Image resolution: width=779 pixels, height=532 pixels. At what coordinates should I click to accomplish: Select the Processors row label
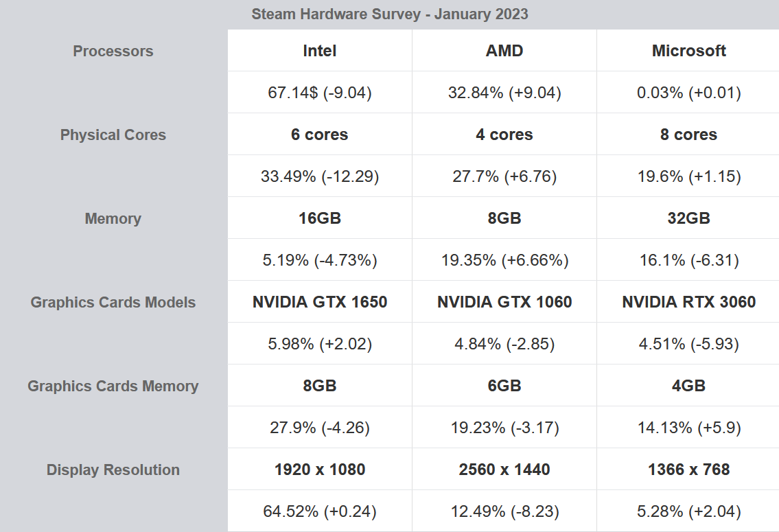(x=113, y=51)
